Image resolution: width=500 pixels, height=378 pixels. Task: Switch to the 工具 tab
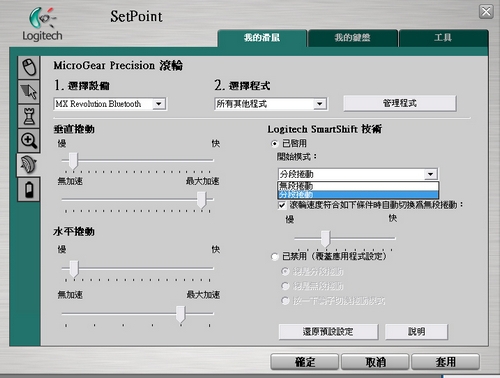click(x=443, y=38)
